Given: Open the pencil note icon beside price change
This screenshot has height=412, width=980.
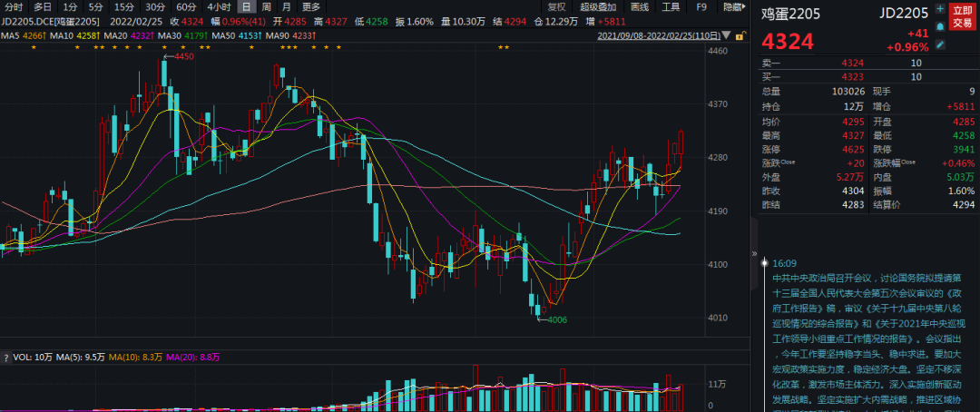Looking at the screenshot, I should (x=940, y=44).
